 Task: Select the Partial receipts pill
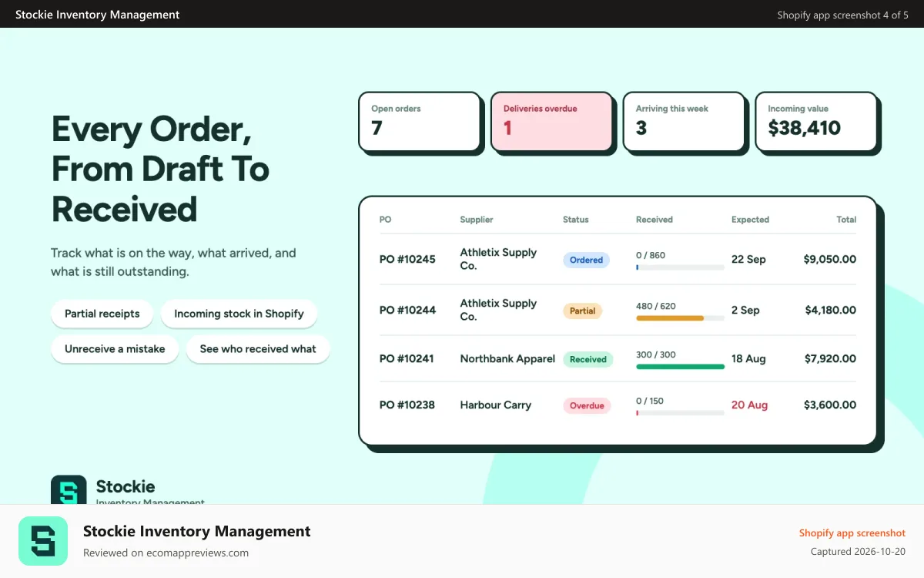pyautogui.click(x=102, y=314)
